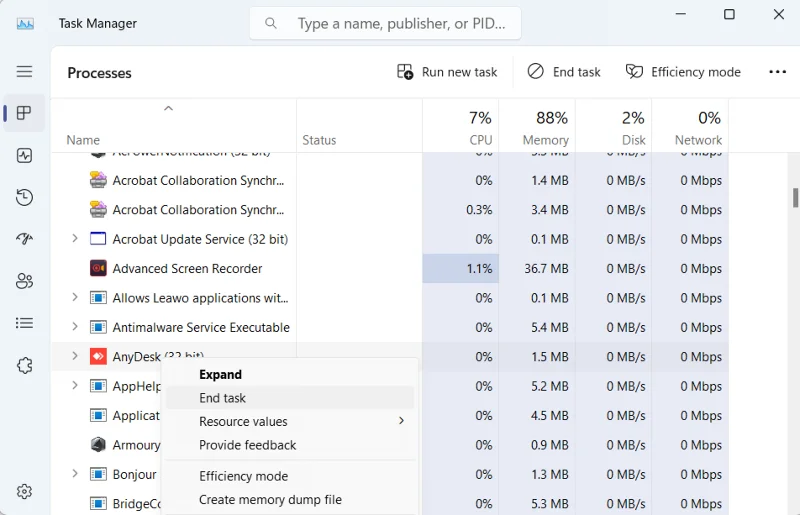
Task: Sort by the Network column header
Action: 690,126
